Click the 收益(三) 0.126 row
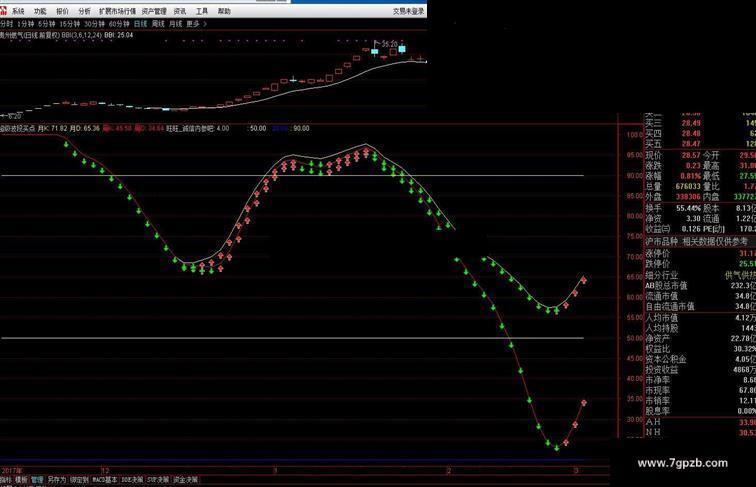Image resolution: width=756 pixels, height=487 pixels. [x=673, y=229]
